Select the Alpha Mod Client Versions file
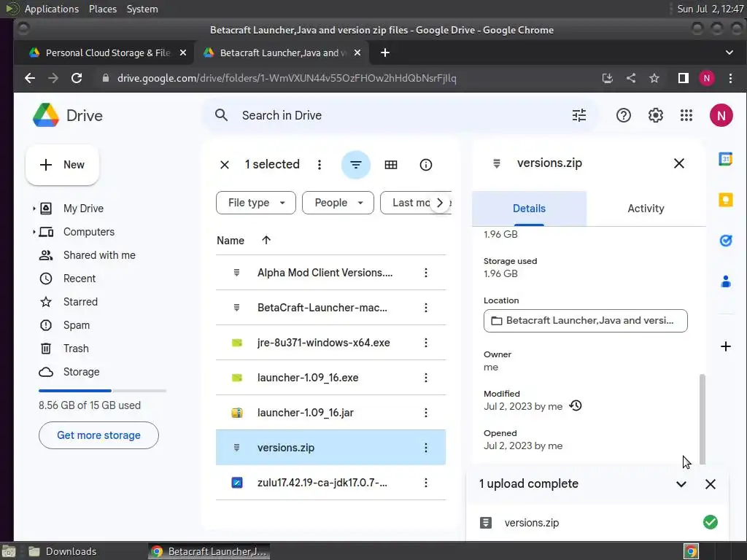 pos(330,273)
